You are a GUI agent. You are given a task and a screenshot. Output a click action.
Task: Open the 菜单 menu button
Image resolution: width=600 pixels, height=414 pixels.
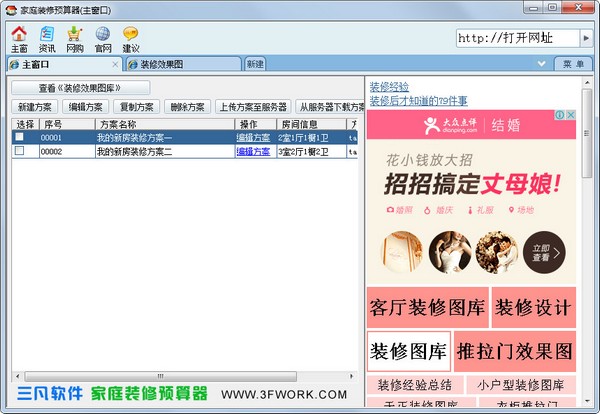573,64
